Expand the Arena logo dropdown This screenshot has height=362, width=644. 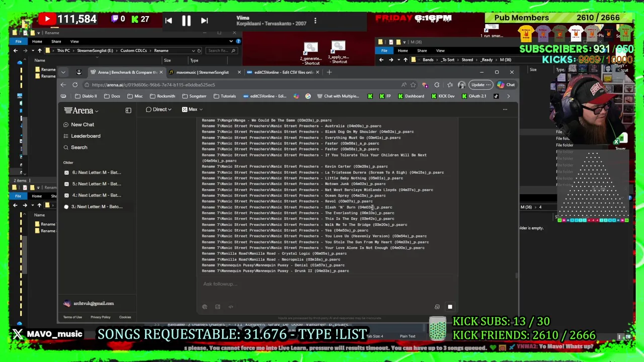click(81, 111)
